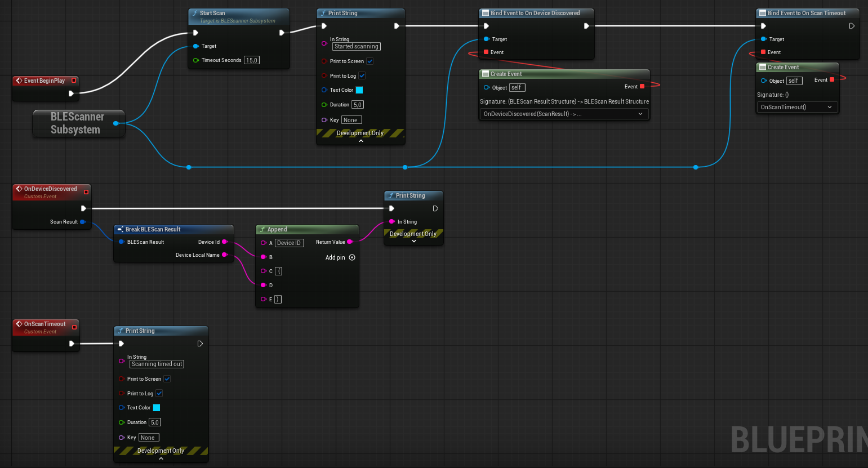Open Text Color swatch on Scanning timed out node
This screenshot has width=868, height=468.
tap(157, 408)
